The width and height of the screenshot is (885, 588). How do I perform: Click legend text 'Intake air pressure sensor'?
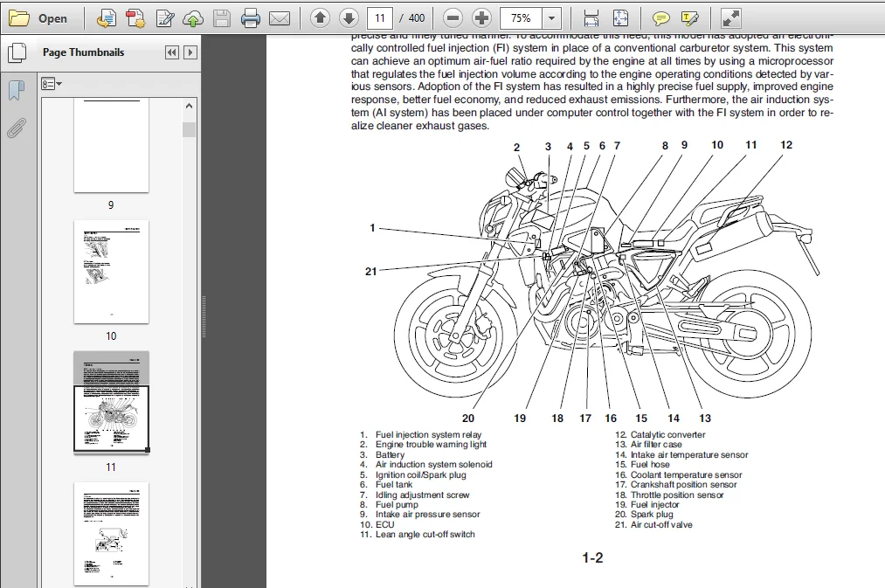(x=428, y=515)
